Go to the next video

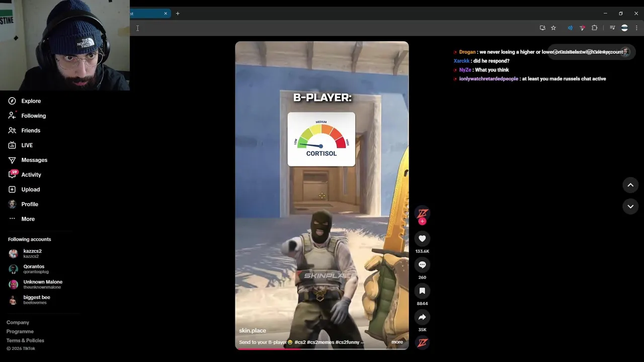click(x=630, y=206)
